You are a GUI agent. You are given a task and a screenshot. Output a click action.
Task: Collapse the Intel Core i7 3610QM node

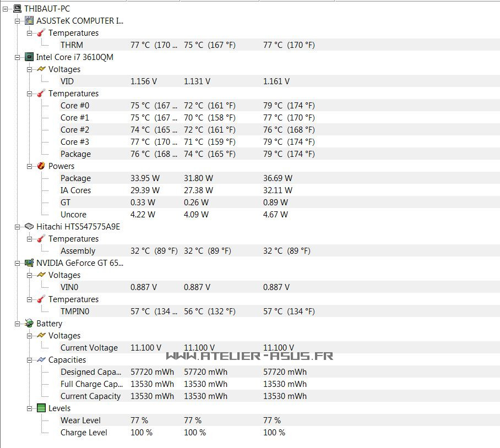point(17,57)
